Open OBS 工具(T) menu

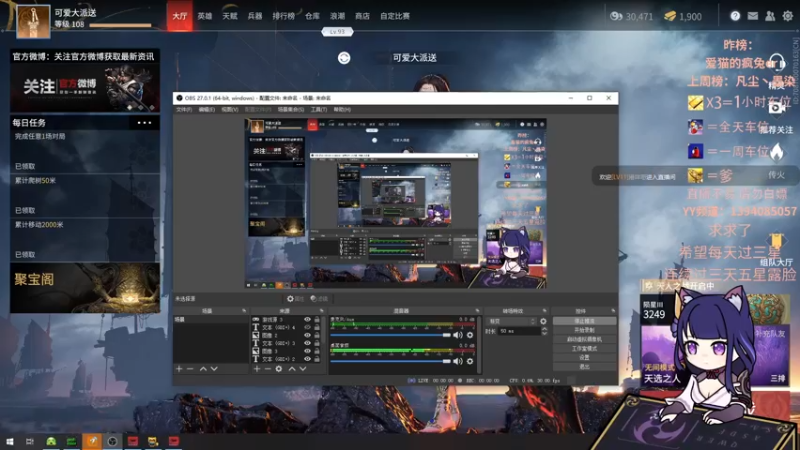pos(319,109)
